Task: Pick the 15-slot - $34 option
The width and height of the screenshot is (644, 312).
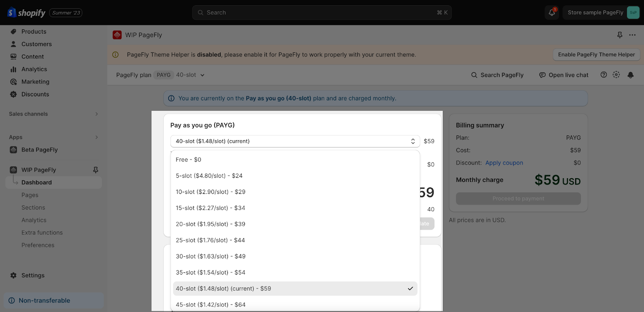Action: pos(295,208)
